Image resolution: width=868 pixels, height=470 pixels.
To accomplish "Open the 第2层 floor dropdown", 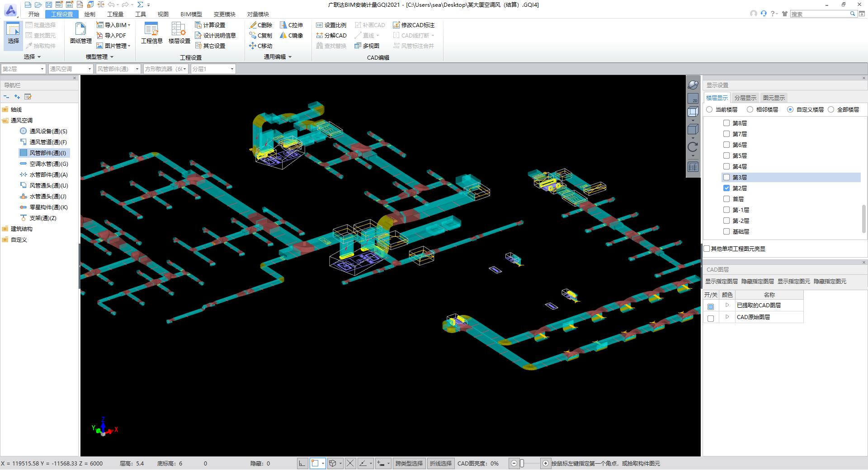I will pos(23,69).
